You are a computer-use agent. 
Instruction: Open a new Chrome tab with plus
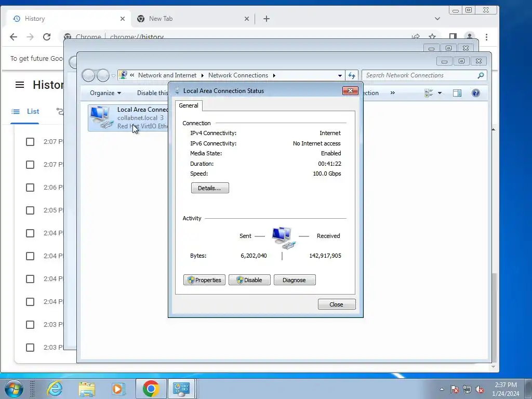click(x=267, y=19)
